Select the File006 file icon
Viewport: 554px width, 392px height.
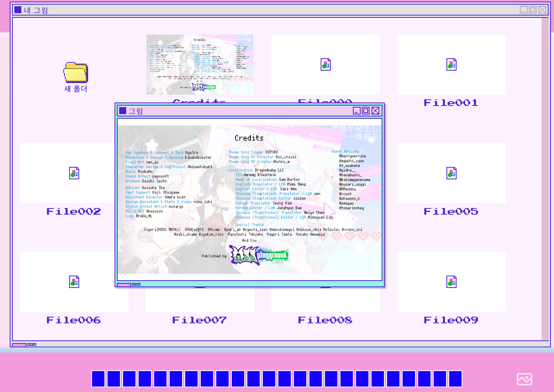pyautogui.click(x=74, y=282)
